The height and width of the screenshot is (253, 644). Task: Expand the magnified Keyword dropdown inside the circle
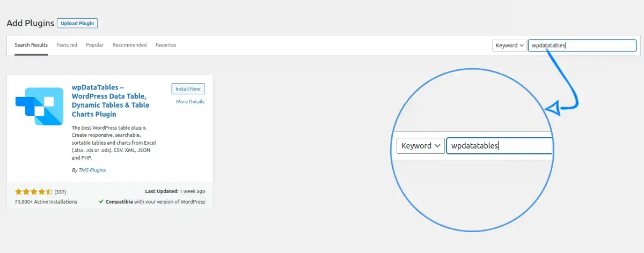420,146
